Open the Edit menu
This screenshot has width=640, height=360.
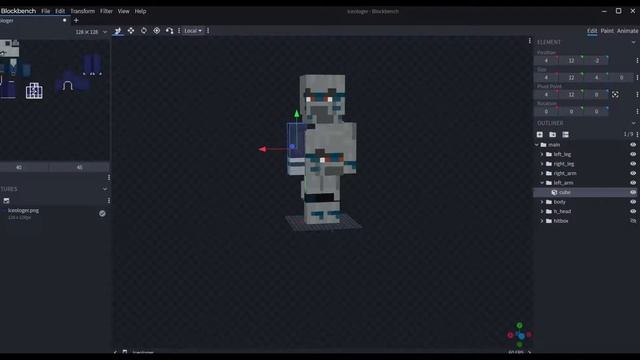click(x=60, y=11)
